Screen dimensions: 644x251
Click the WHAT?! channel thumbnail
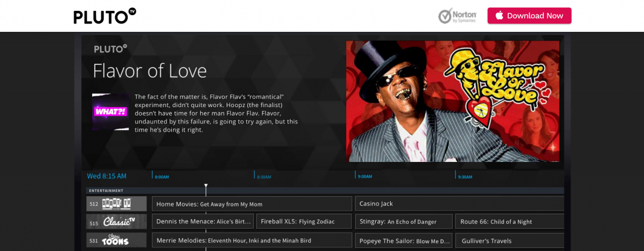(110, 112)
